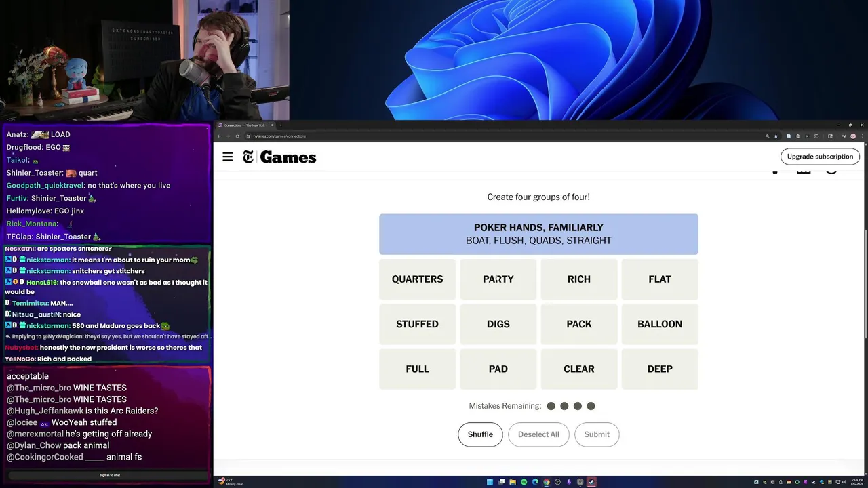Image resolution: width=868 pixels, height=488 pixels.
Task: Open Google Chrome from the taskbar
Action: [x=547, y=482]
